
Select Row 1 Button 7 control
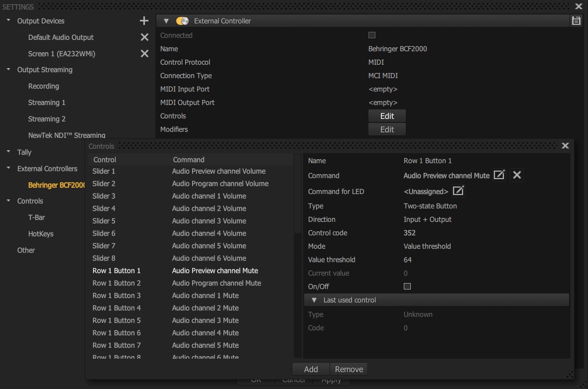click(191, 345)
